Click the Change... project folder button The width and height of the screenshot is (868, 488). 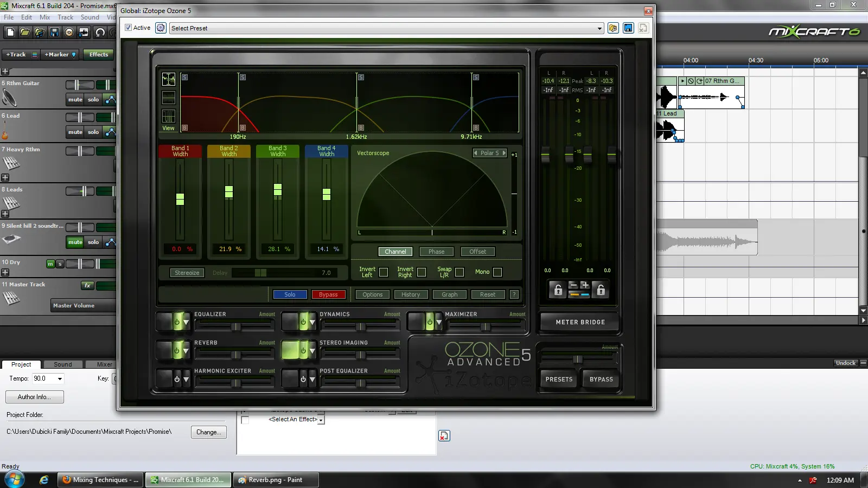[x=209, y=432]
